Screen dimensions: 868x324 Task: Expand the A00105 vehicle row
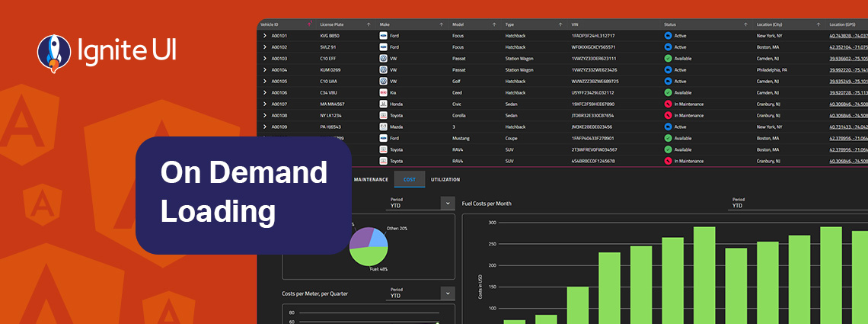tap(265, 82)
